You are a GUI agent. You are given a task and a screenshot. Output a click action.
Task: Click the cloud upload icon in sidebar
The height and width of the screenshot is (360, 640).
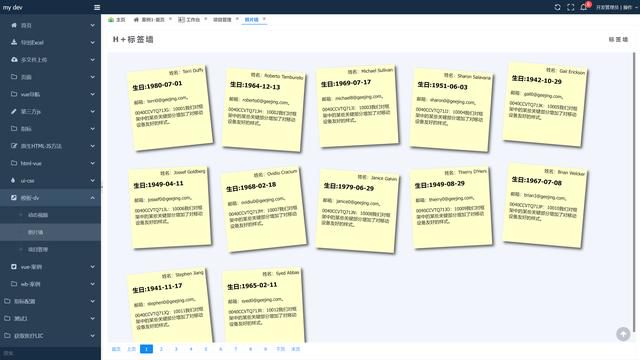(x=14, y=60)
